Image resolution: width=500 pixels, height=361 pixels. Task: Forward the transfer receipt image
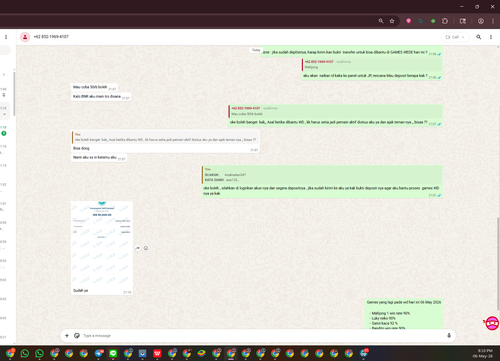click(x=138, y=248)
